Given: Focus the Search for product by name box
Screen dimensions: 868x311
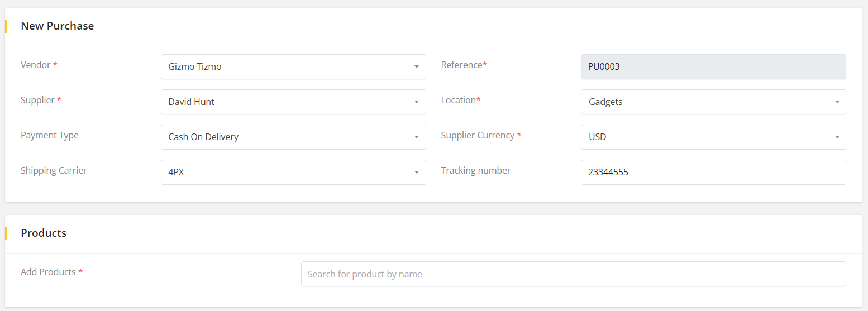Looking at the screenshot, I should click(573, 274).
